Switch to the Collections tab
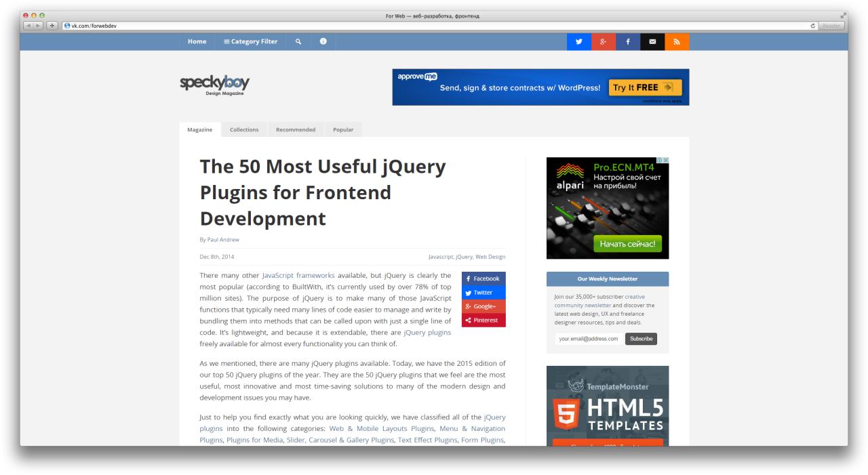Viewport: 868px width, 475px height. coord(244,129)
